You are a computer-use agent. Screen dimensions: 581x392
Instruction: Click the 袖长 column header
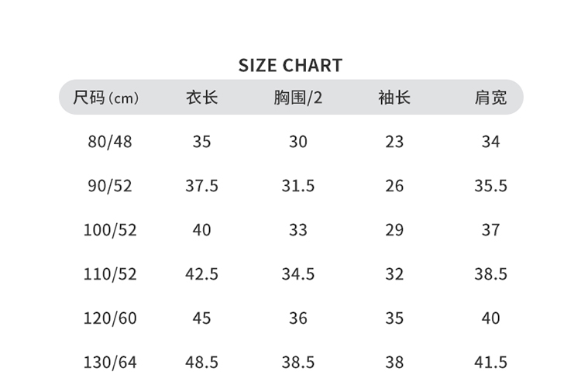tap(394, 98)
